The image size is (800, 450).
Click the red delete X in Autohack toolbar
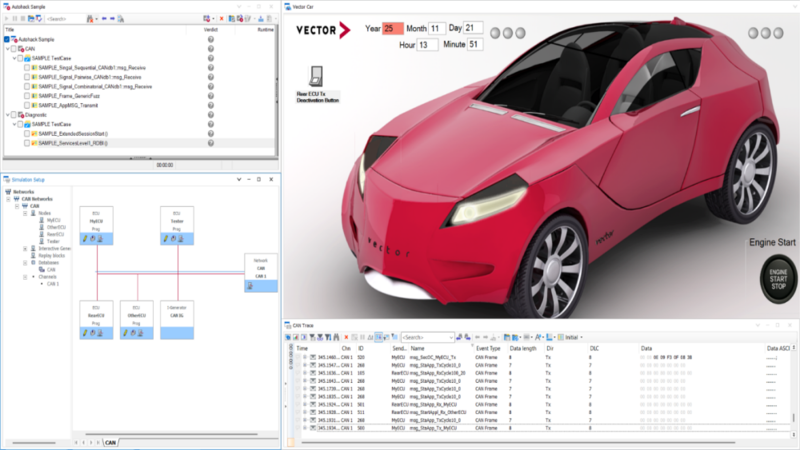221,19
